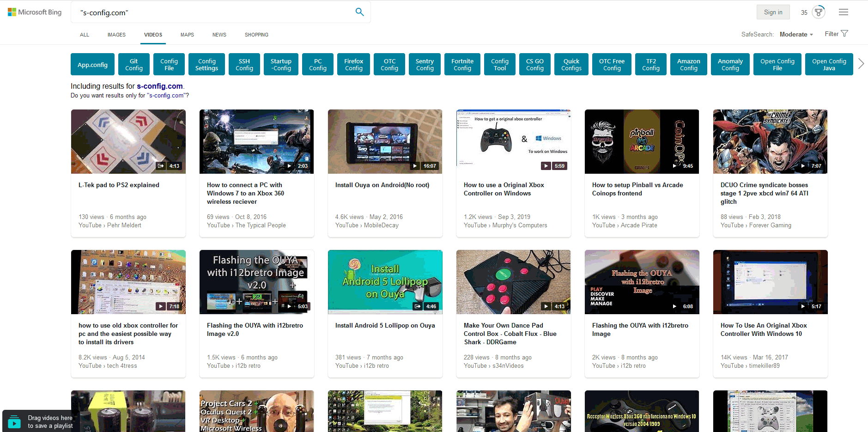Switch to the IMAGES tab

116,35
